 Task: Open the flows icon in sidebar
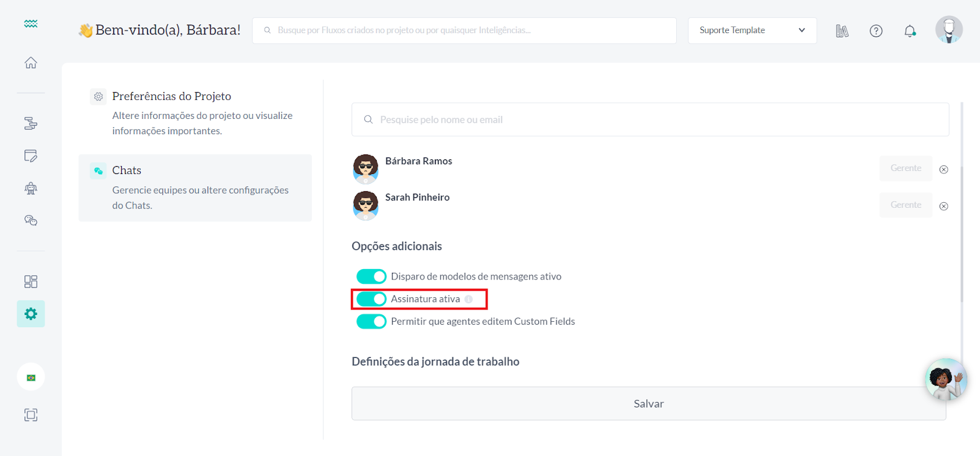point(31,124)
